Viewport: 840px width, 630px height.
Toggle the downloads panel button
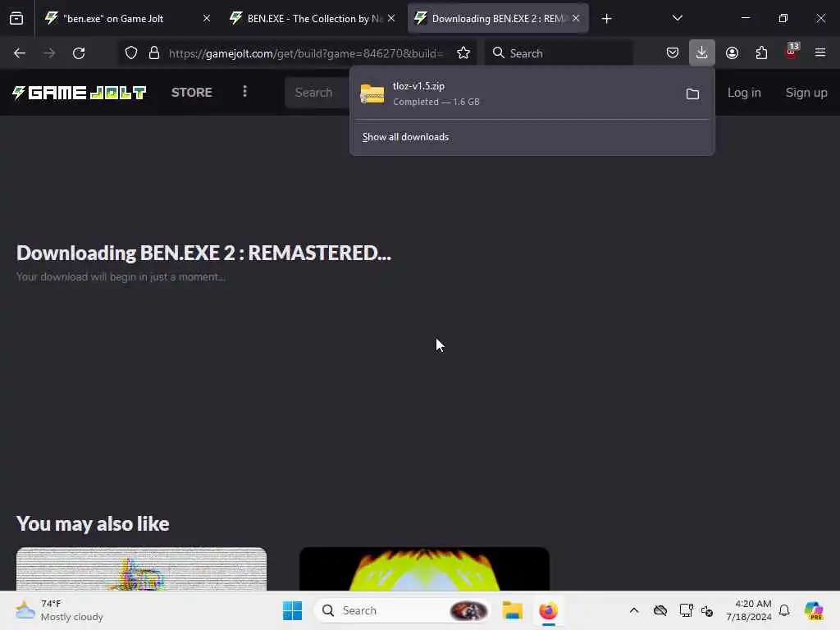tap(702, 52)
